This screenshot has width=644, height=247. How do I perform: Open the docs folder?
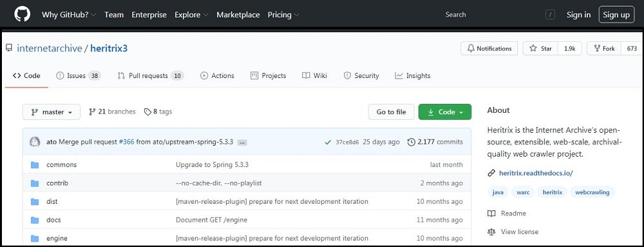(54, 220)
